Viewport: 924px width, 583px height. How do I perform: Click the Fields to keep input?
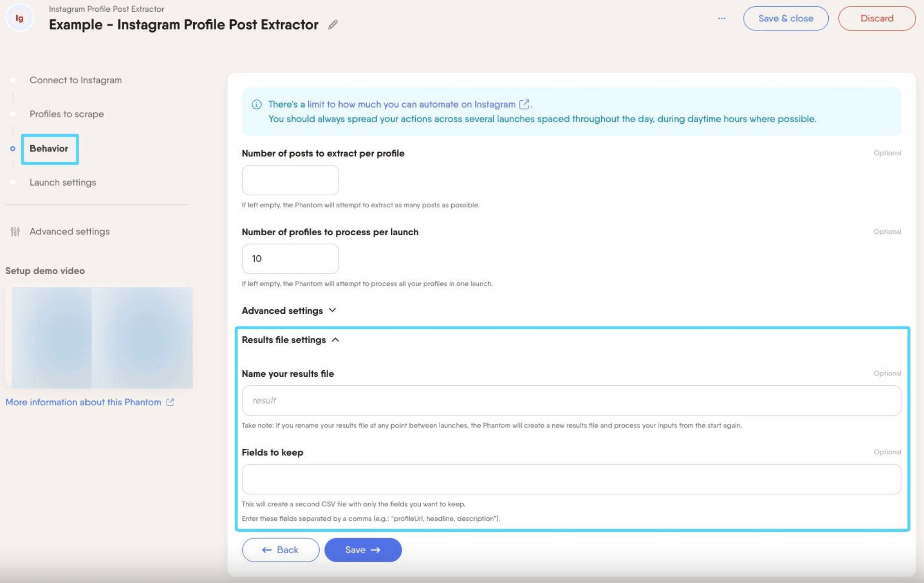571,479
